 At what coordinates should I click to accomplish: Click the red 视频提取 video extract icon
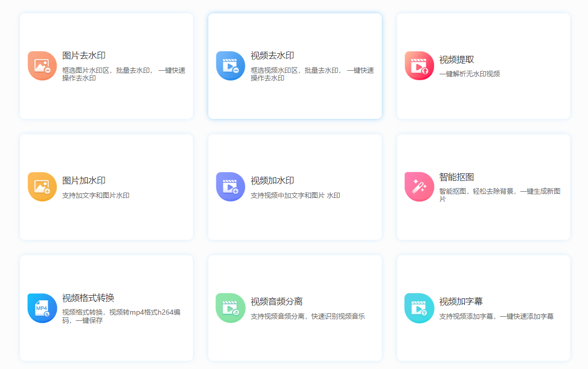click(x=419, y=66)
